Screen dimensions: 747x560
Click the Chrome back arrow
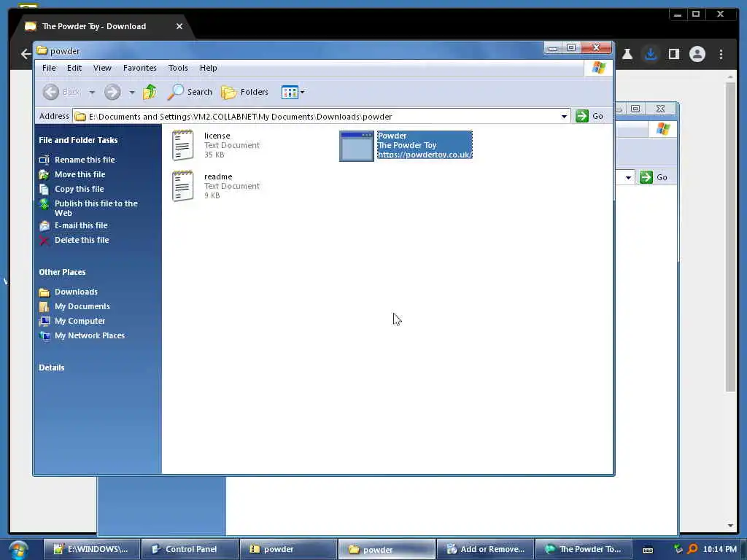tap(26, 54)
